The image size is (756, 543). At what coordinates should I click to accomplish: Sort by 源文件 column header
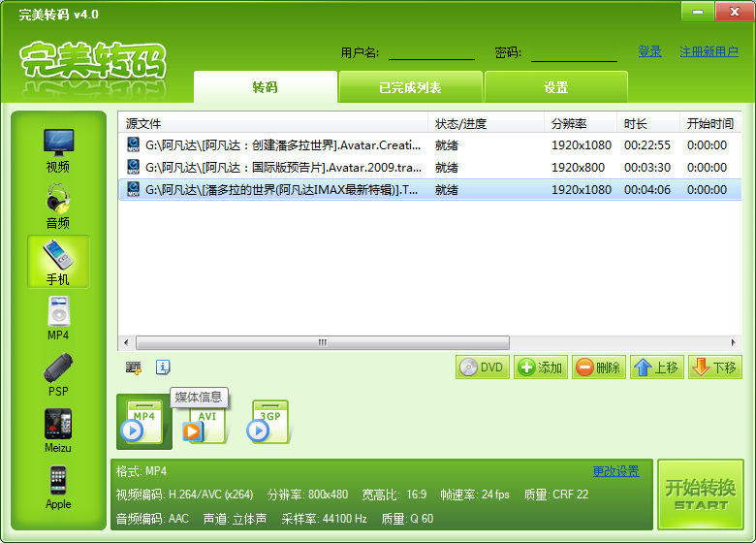click(273, 123)
